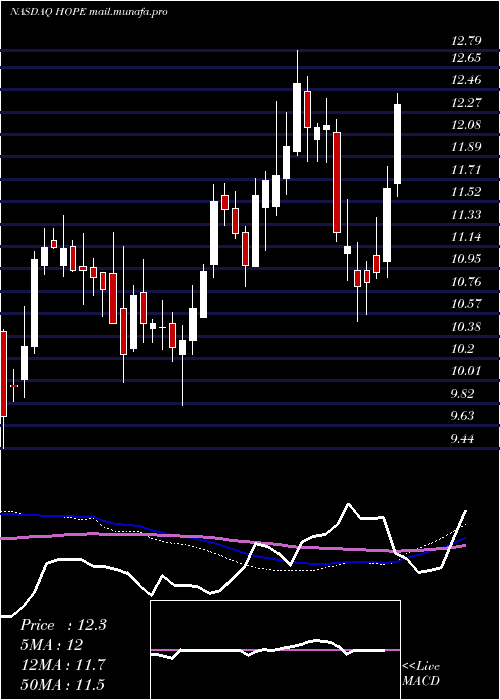This screenshot has height=700, width=500.
Task: Click the 9.44 price axis label
Action: click(463, 439)
